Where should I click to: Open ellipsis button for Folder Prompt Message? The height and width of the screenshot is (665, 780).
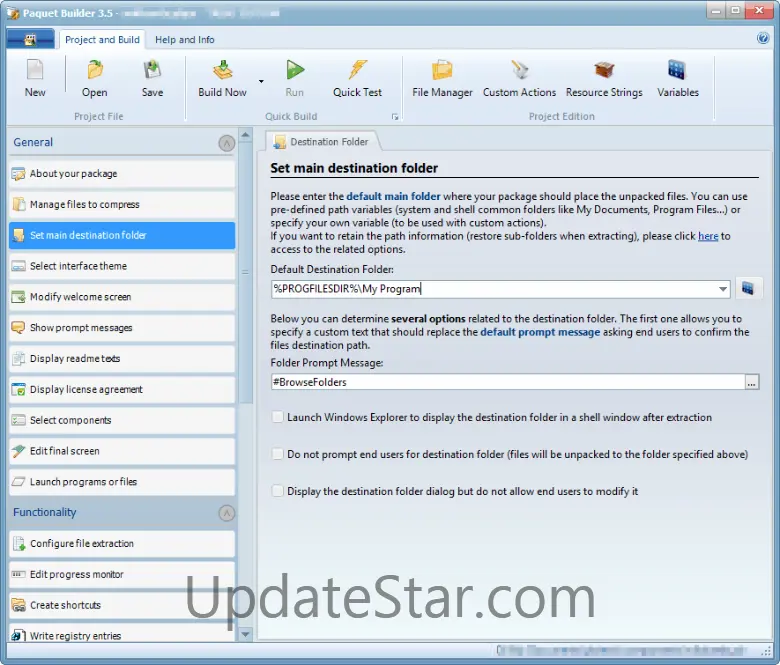click(x=752, y=382)
